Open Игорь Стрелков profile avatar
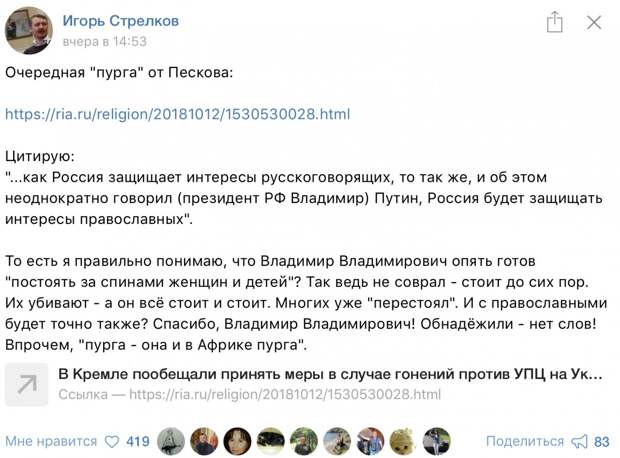The height and width of the screenshot is (458, 620). point(28,30)
